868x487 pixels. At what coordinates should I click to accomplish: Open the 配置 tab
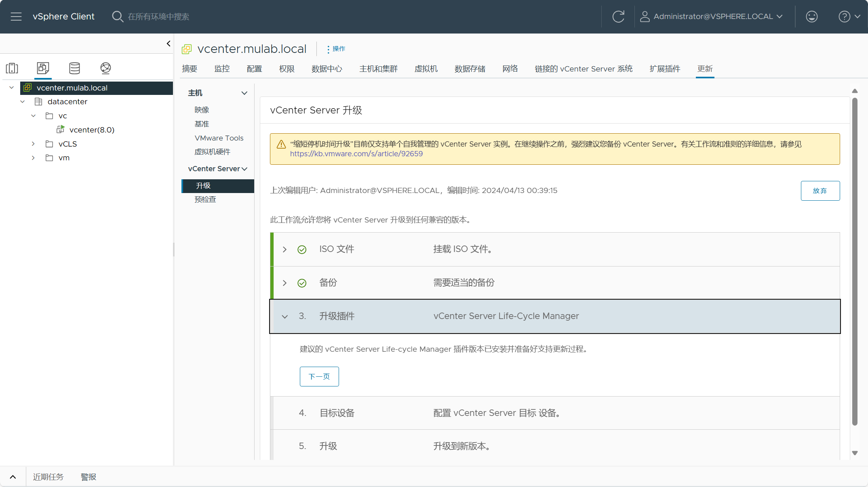pyautogui.click(x=254, y=69)
